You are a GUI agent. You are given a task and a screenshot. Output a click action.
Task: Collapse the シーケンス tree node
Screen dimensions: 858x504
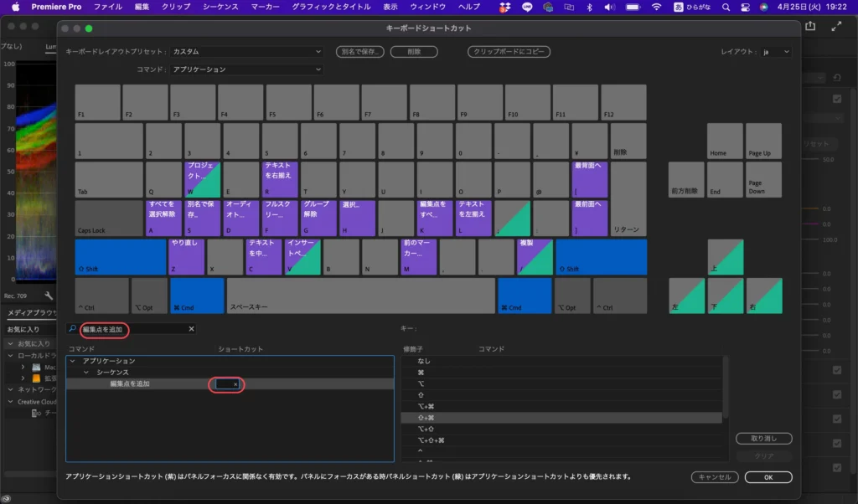pyautogui.click(x=85, y=372)
